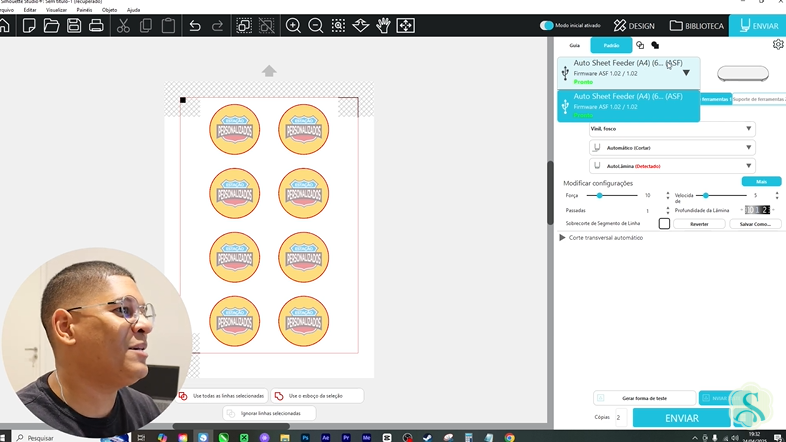Click 'Ignorar linhas selecionadas'
The height and width of the screenshot is (442, 786).
(269, 413)
